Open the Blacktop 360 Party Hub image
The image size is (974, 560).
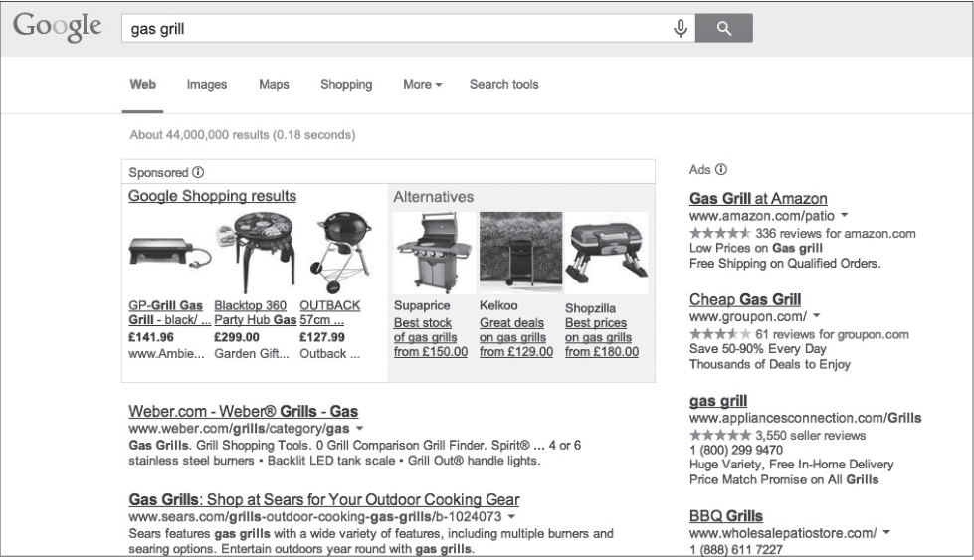click(x=255, y=251)
